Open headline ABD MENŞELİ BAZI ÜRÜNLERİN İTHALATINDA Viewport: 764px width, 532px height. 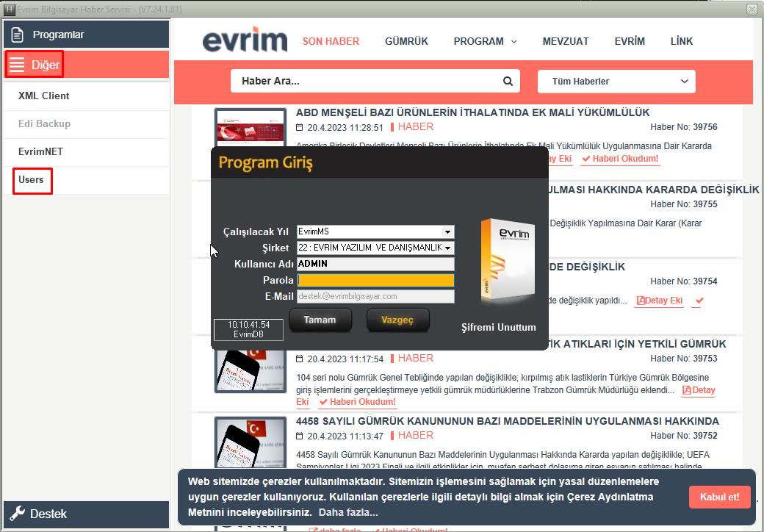tap(472, 112)
